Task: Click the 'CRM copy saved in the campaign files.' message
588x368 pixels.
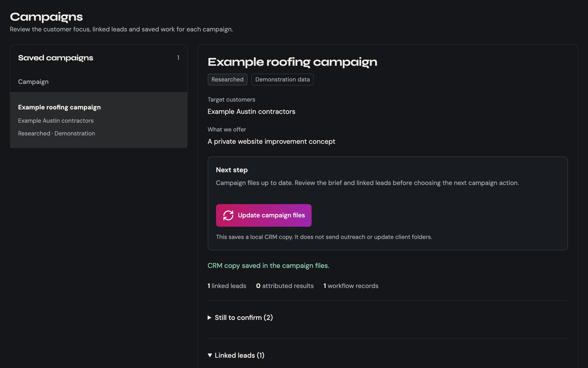Action: click(x=268, y=266)
